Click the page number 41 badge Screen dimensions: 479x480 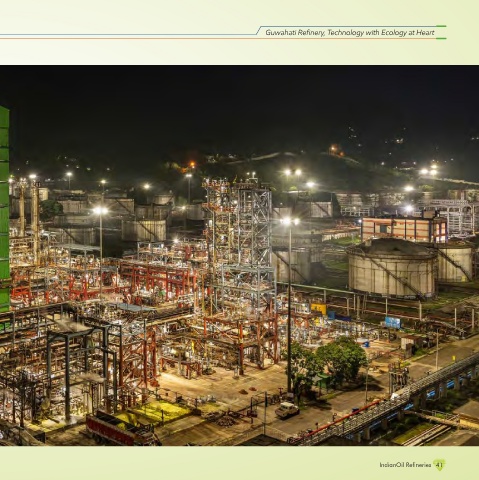(439, 465)
